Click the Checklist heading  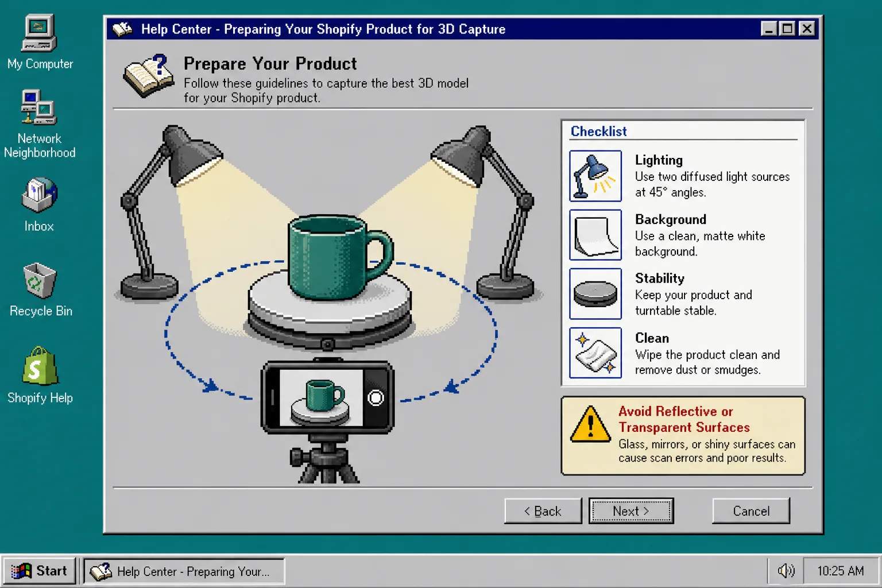pyautogui.click(x=598, y=131)
